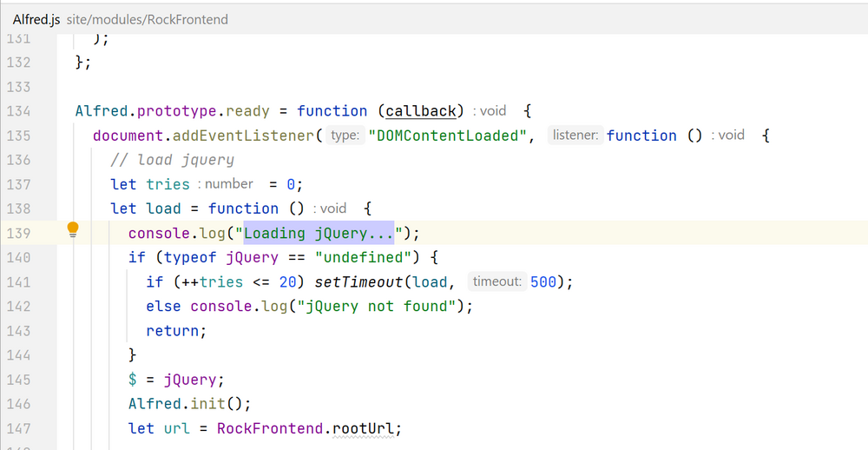Click the Alfred.init() call
The height and width of the screenshot is (450, 868).
point(188,404)
